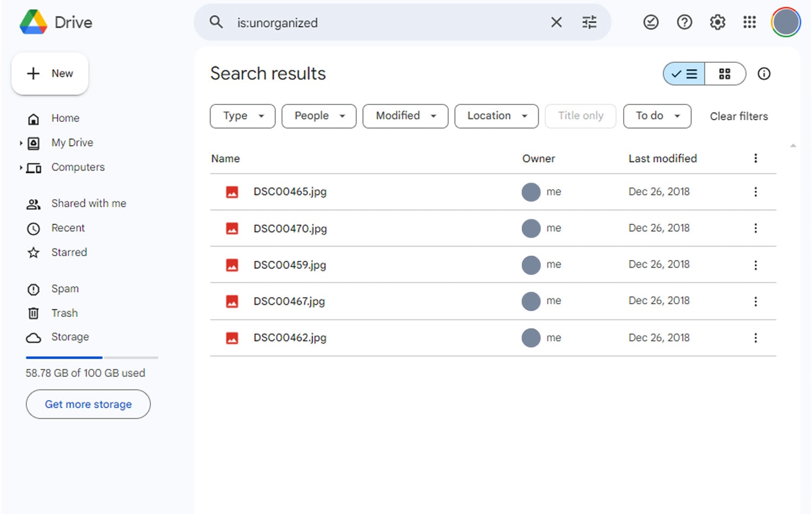Click the storage usage bar
Viewport: 812px width, 514px height.
coord(91,357)
